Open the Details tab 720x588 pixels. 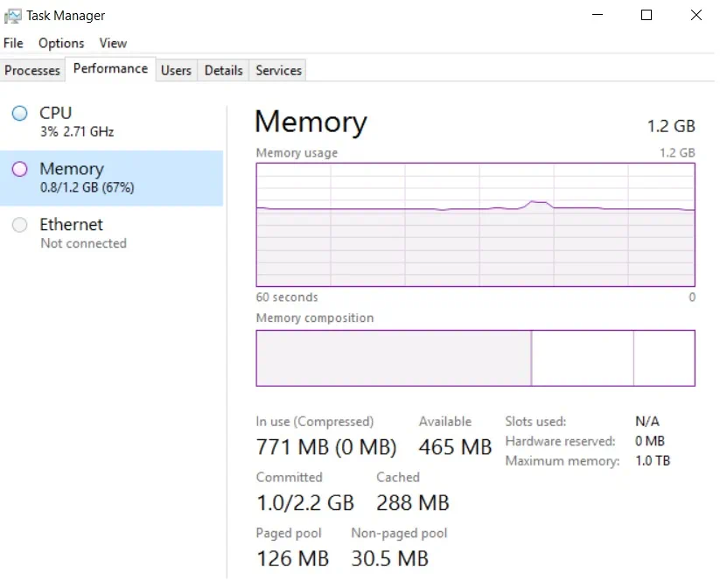pos(223,70)
